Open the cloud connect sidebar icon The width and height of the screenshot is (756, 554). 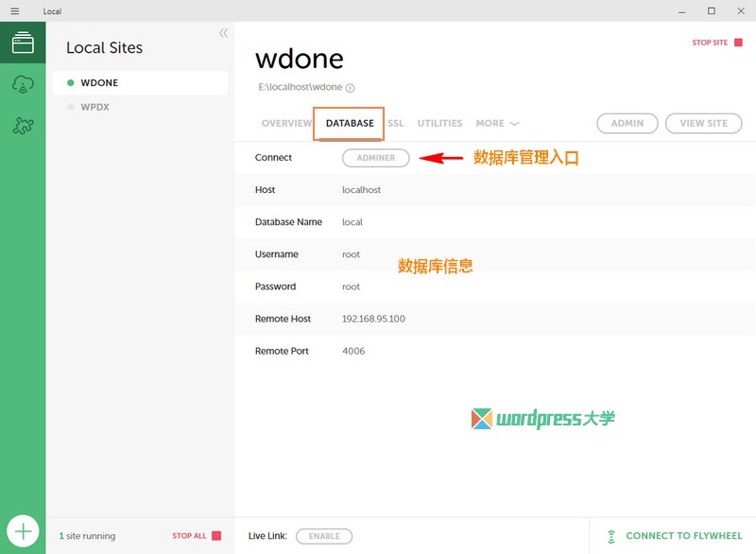pos(23,84)
